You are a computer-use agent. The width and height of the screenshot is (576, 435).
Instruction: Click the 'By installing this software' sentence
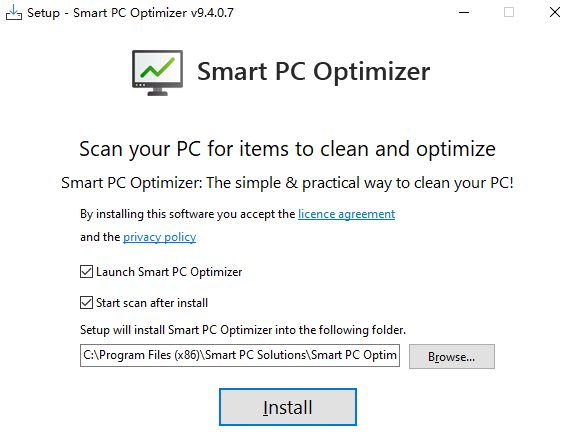[x=237, y=225]
